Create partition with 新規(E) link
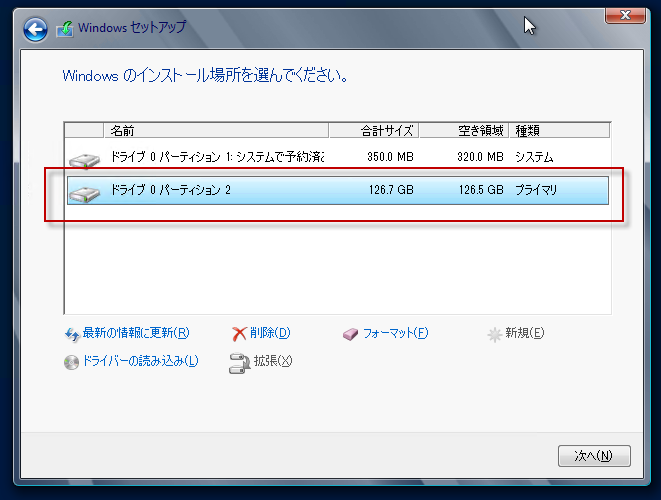 pyautogui.click(x=525, y=333)
